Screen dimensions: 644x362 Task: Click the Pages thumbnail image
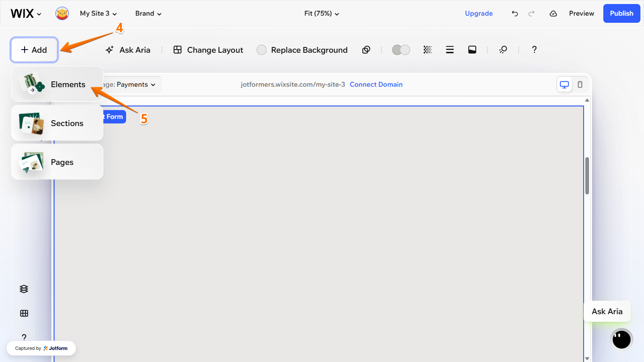[x=31, y=162]
